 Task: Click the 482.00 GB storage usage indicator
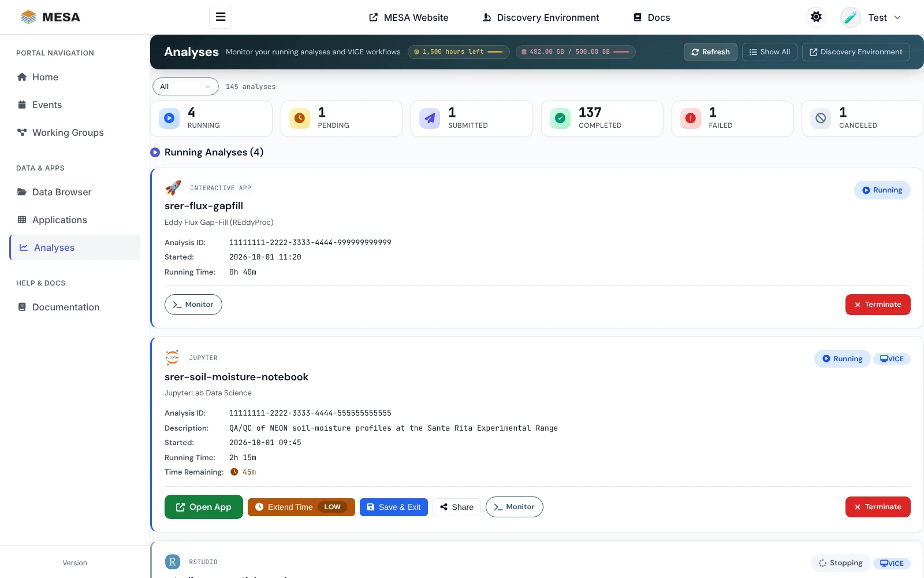[576, 52]
